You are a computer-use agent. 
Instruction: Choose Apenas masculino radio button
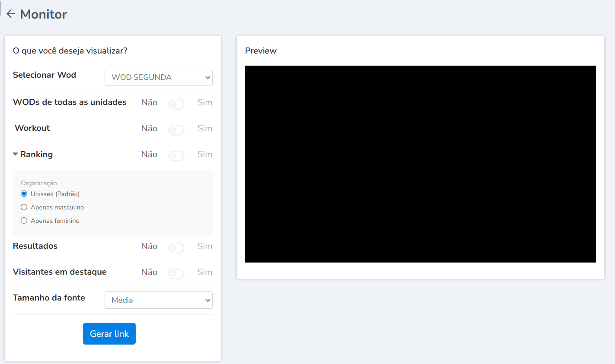coord(24,207)
